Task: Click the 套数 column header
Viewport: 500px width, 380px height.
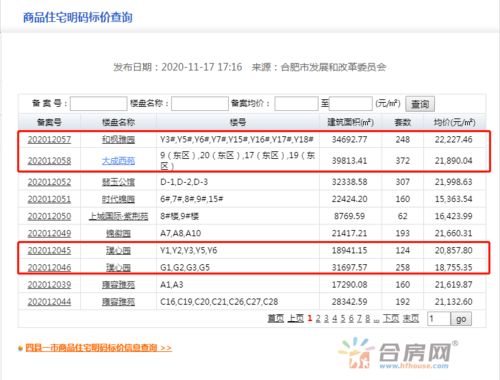Action: click(x=403, y=122)
